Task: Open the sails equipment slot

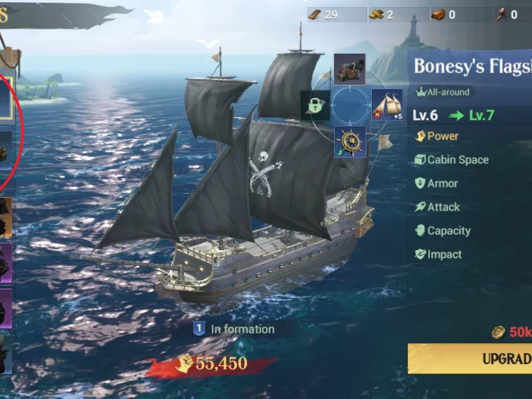Action: (x=387, y=104)
